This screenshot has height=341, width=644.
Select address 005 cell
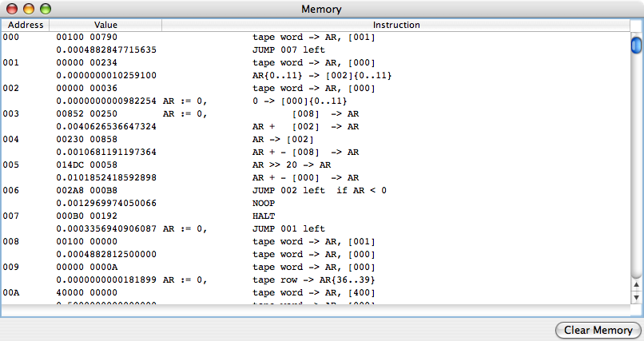(10, 165)
